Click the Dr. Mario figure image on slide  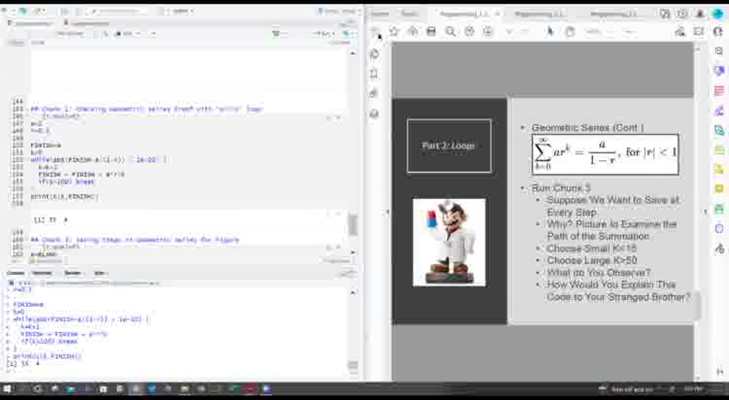click(449, 242)
